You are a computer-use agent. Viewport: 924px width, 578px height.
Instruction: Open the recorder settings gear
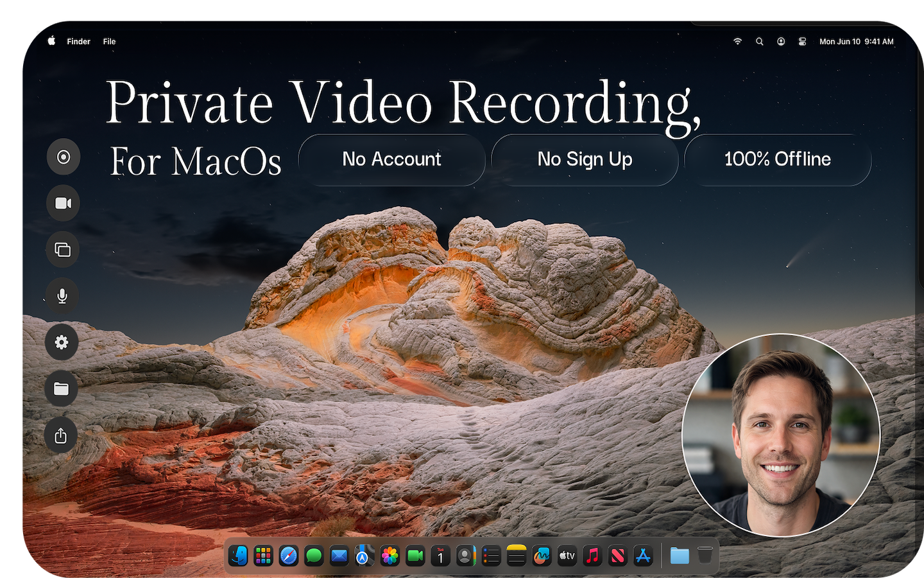pos(62,342)
